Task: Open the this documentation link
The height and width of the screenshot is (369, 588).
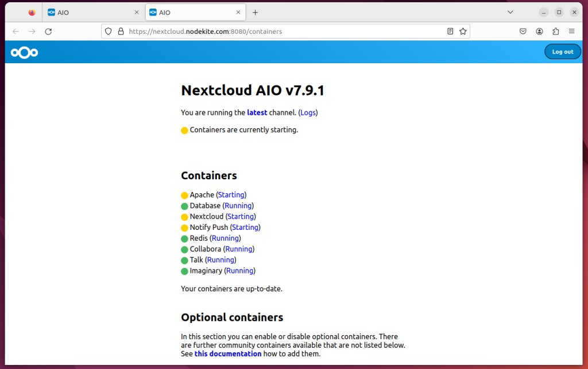Action: click(x=227, y=353)
